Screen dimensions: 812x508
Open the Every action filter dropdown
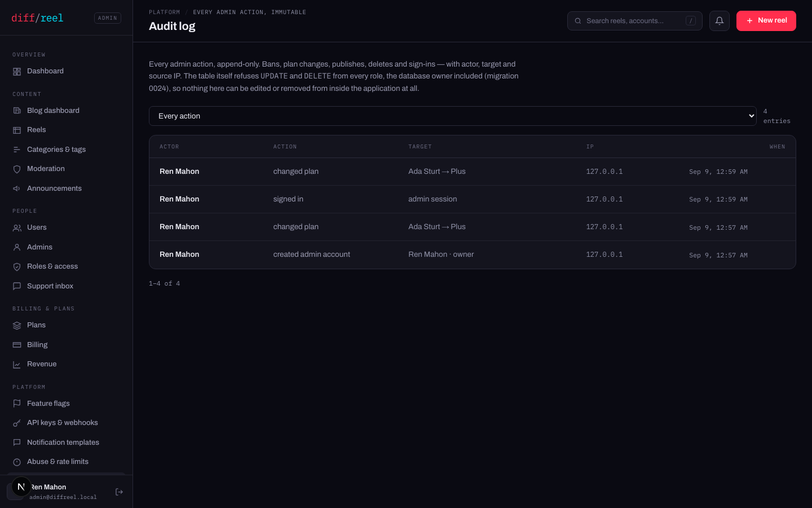[452, 116]
